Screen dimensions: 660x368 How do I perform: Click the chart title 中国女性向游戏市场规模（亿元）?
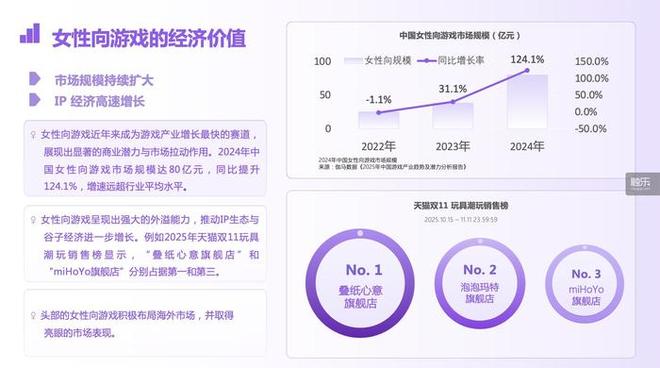coord(460,36)
